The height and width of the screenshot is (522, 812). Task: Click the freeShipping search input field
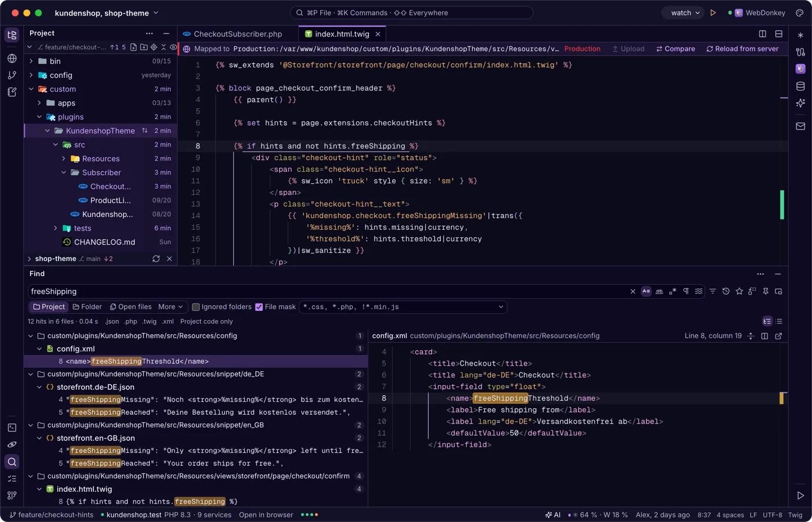[328, 291]
